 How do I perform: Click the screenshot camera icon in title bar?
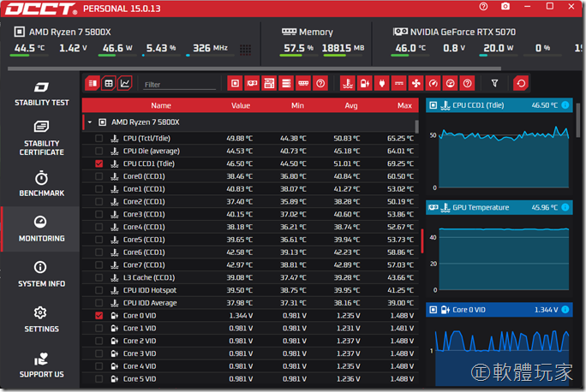(x=506, y=7)
